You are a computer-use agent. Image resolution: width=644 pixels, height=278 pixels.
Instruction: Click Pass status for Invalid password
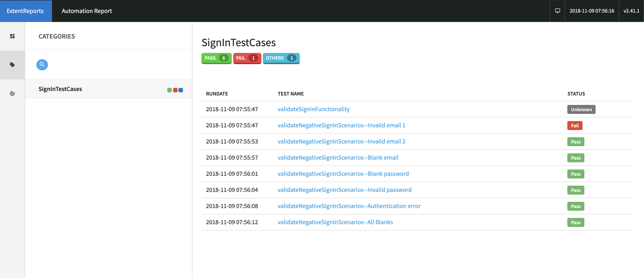pos(576,190)
